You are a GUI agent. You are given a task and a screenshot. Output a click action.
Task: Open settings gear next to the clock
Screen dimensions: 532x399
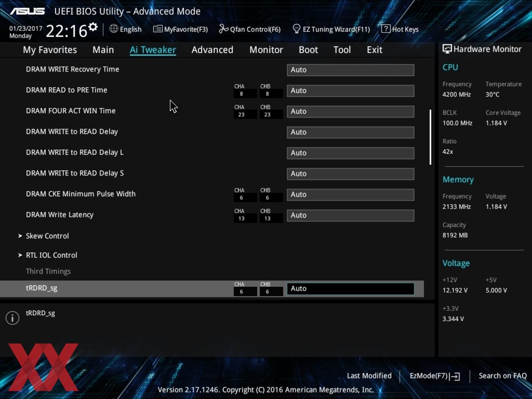pos(93,27)
